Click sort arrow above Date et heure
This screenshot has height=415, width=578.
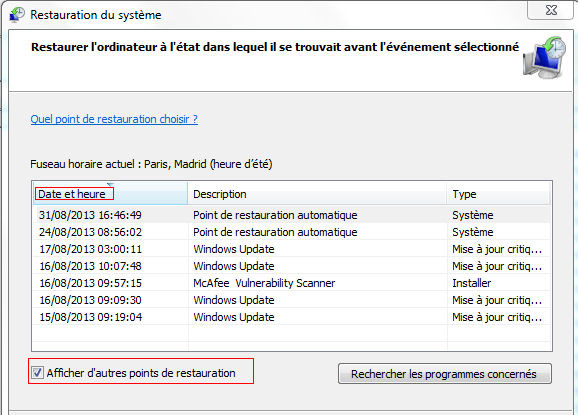[110, 184]
